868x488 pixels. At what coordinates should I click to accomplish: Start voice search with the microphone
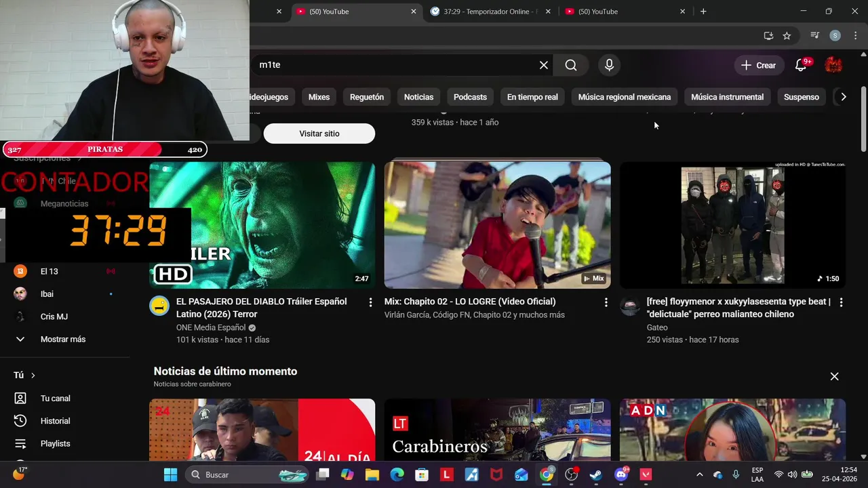(x=609, y=65)
